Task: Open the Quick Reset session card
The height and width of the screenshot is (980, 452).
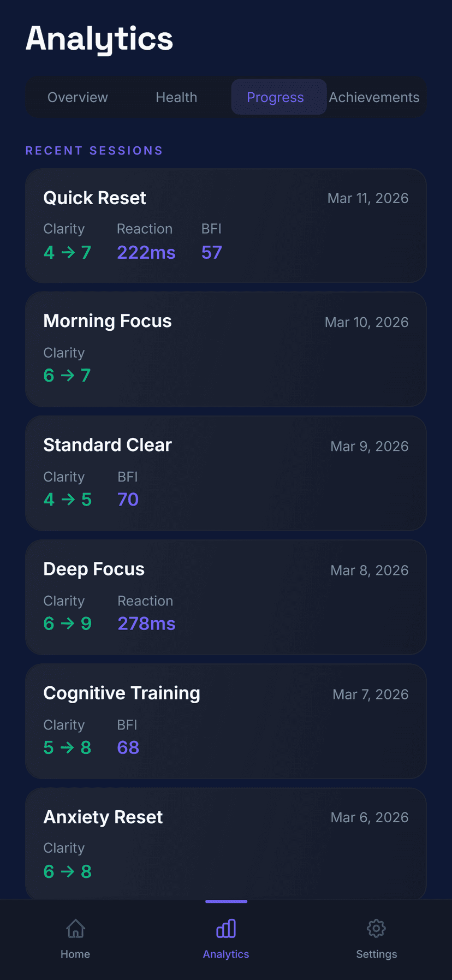Action: (x=226, y=226)
